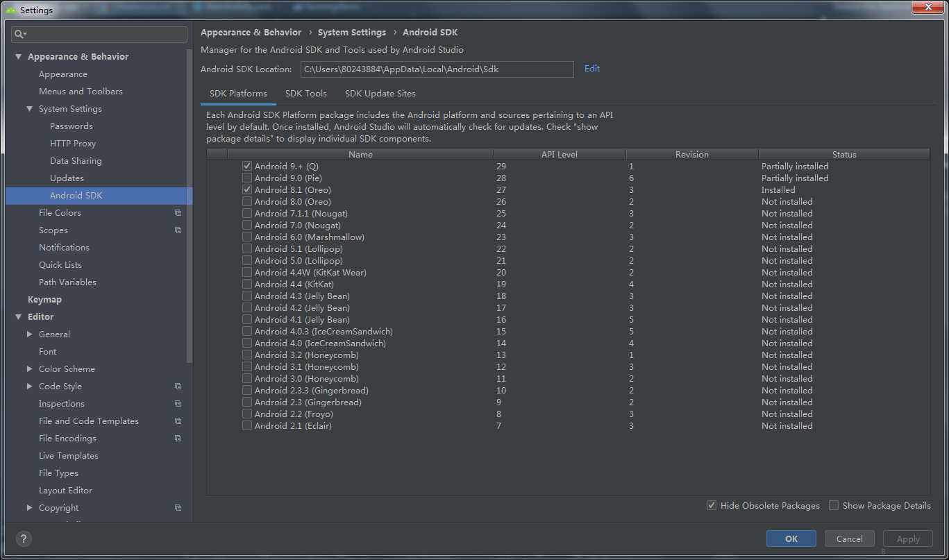The width and height of the screenshot is (949, 560).
Task: Sort by the Revision column header
Action: 692,155
